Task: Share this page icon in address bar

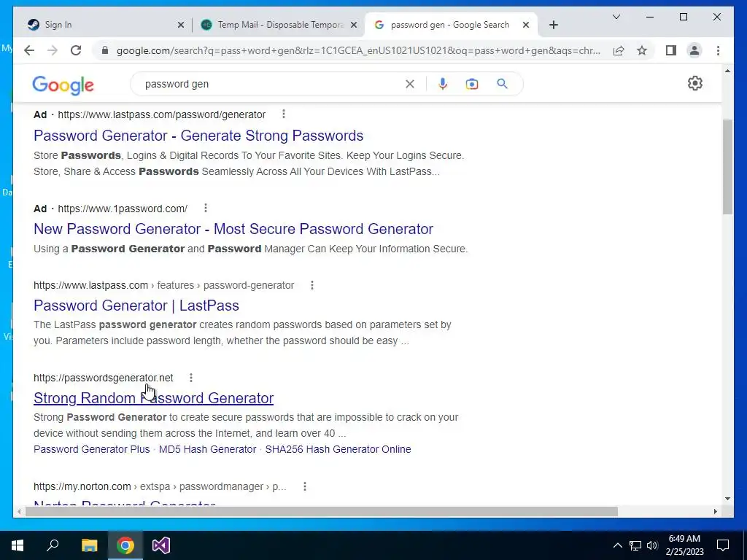Action: 619,50
